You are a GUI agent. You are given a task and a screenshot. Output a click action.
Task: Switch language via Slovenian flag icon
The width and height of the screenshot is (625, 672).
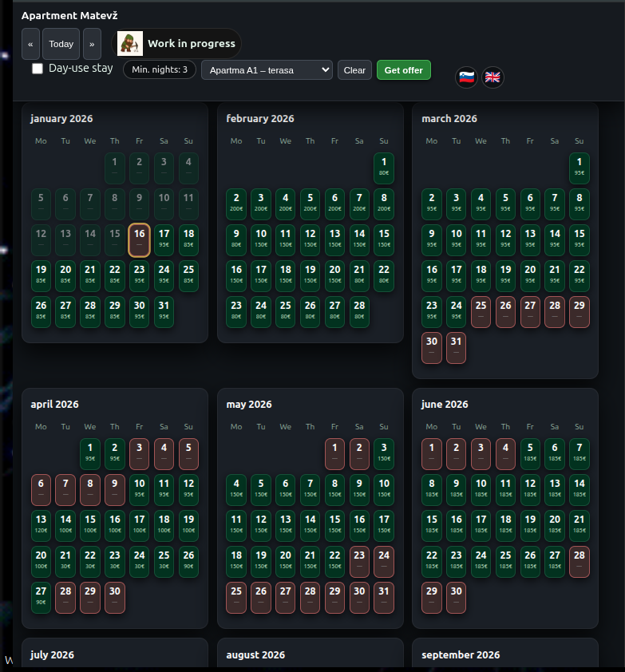click(x=467, y=77)
